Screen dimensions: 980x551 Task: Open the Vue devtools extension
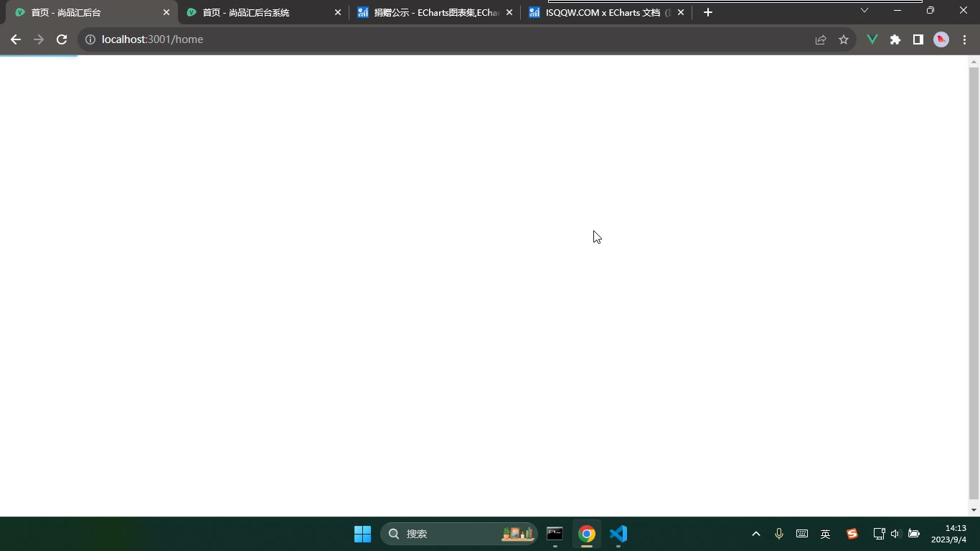coord(872,39)
